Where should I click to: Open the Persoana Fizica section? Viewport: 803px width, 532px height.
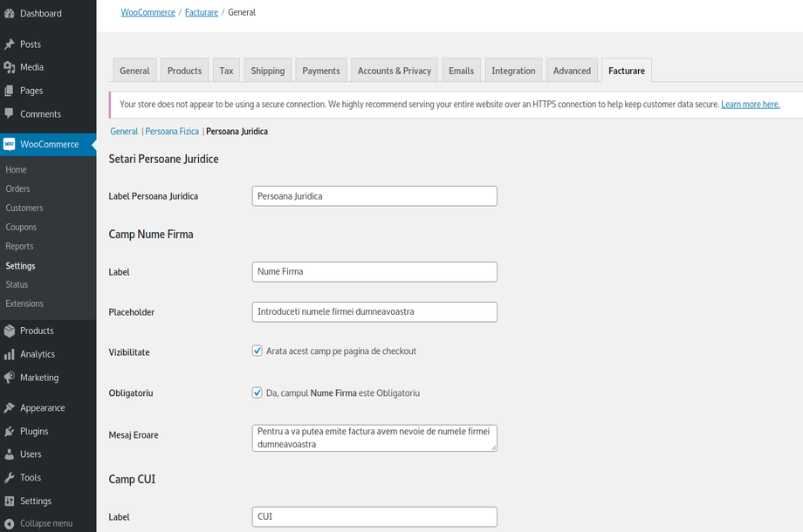(x=171, y=131)
